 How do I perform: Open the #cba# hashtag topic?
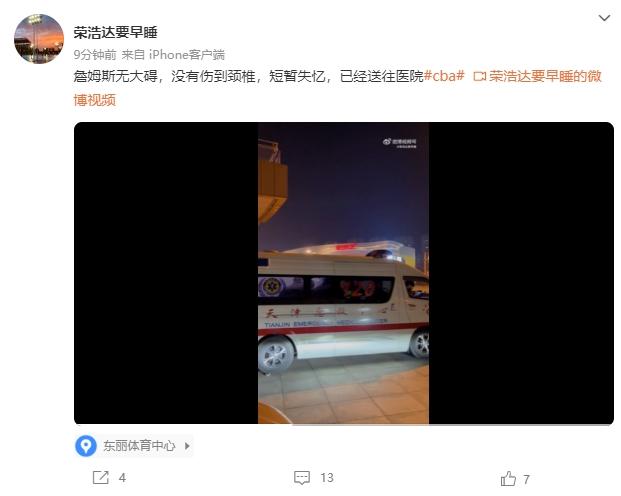[444, 76]
